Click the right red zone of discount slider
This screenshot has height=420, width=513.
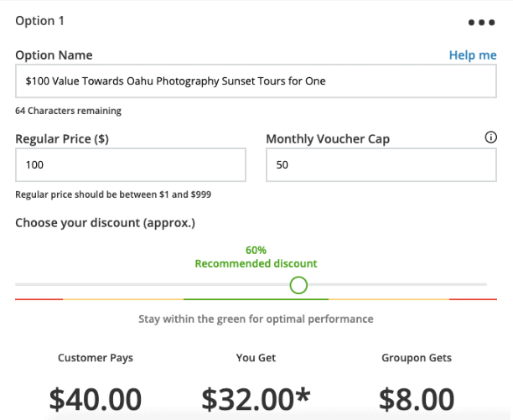(473, 298)
